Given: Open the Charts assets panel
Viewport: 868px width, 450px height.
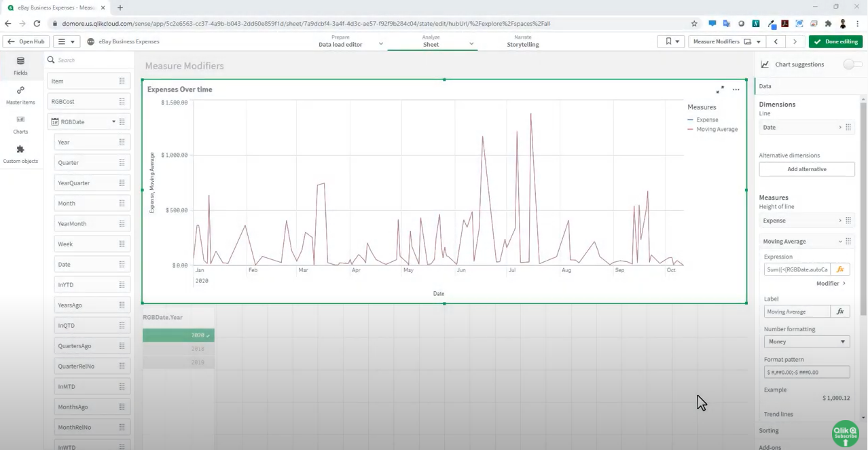Looking at the screenshot, I should pyautogui.click(x=20, y=124).
